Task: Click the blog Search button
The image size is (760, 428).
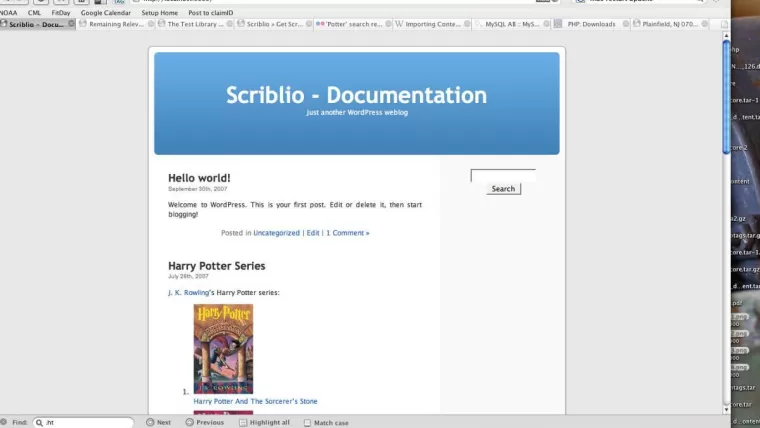Action: click(504, 189)
